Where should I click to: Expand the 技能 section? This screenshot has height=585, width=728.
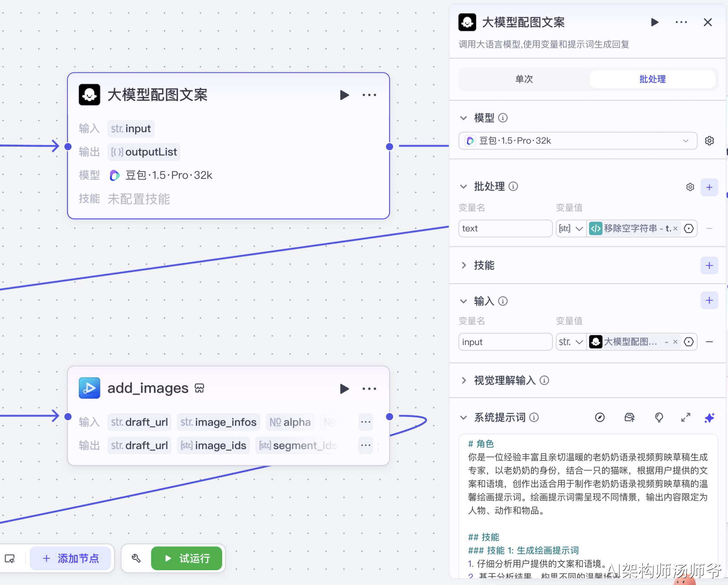464,265
